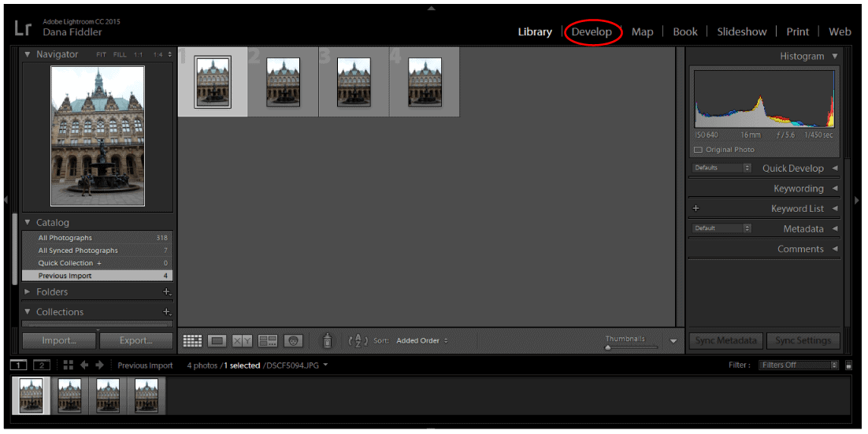Click the Export button

point(136,340)
